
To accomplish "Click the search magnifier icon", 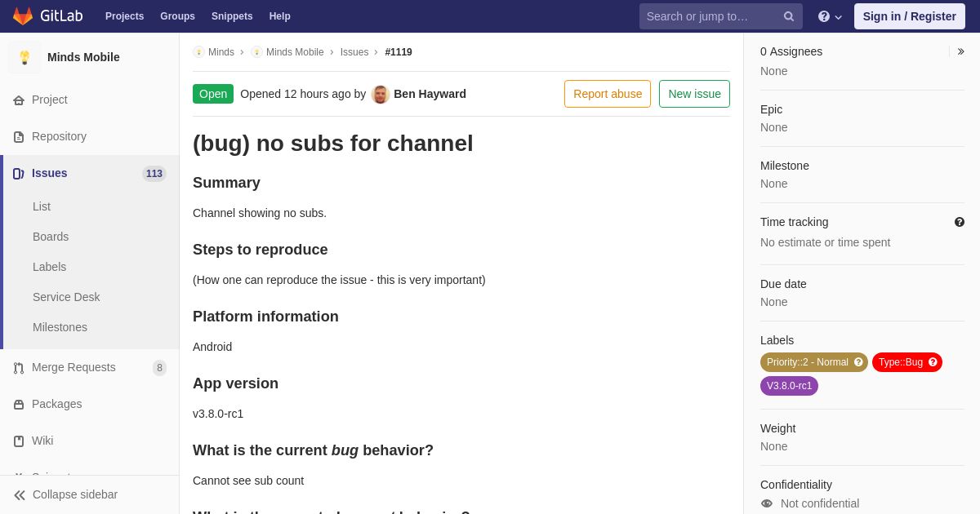I will coord(789,16).
